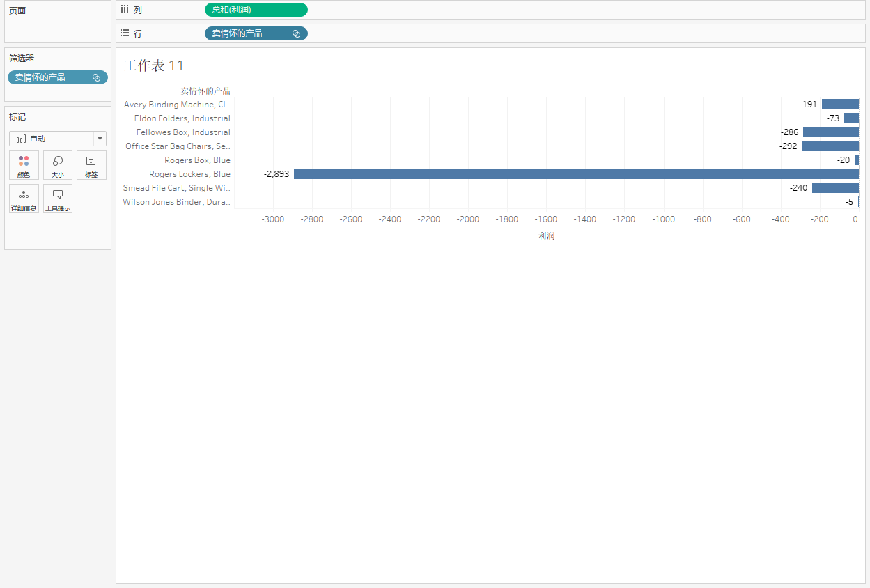Click the bar labeled -292
The width and height of the screenshot is (870, 588).
(830, 146)
